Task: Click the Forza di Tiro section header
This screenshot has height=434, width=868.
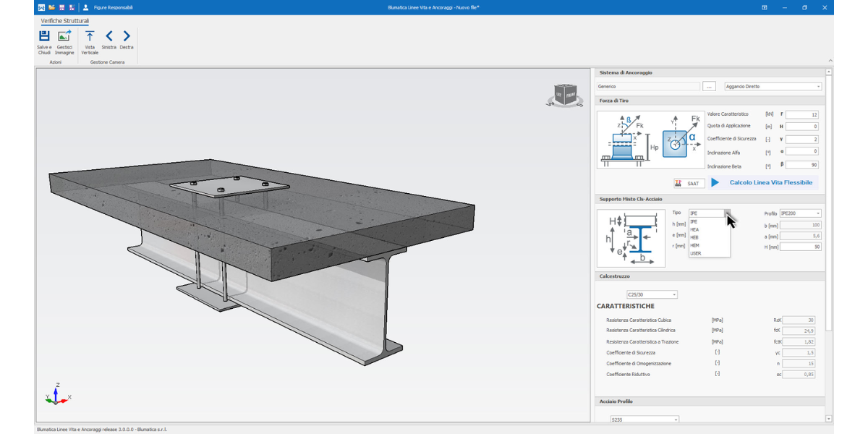Action: pos(710,101)
